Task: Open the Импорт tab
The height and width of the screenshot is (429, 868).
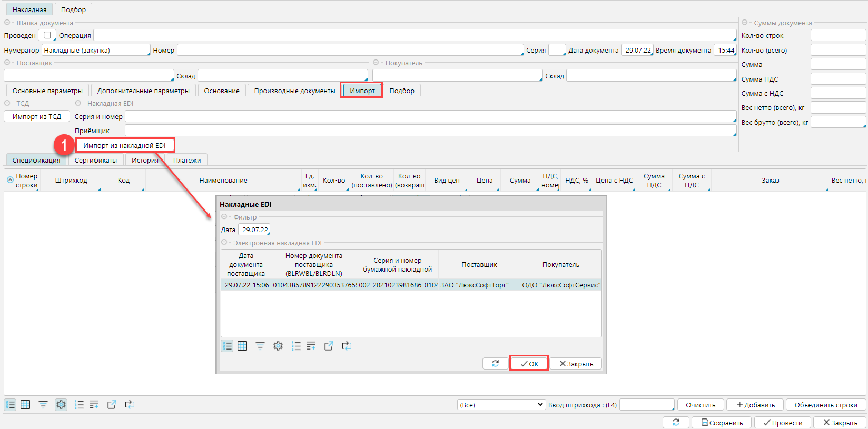Action: (362, 91)
